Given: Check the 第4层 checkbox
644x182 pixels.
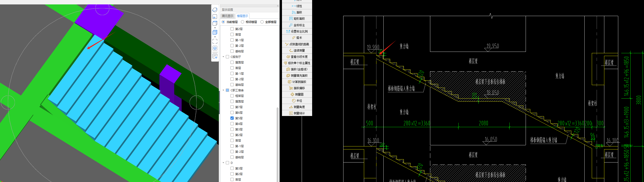Looking at the screenshot, I should pos(232,124).
